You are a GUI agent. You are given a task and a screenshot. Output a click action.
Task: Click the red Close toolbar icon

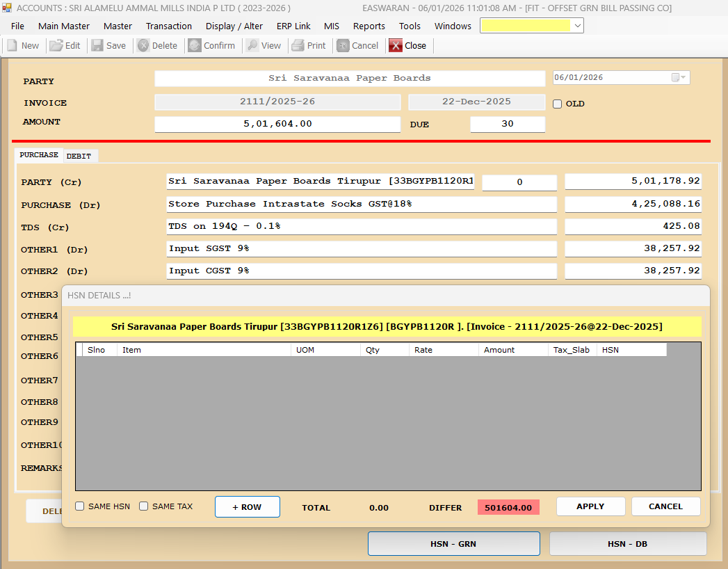396,45
